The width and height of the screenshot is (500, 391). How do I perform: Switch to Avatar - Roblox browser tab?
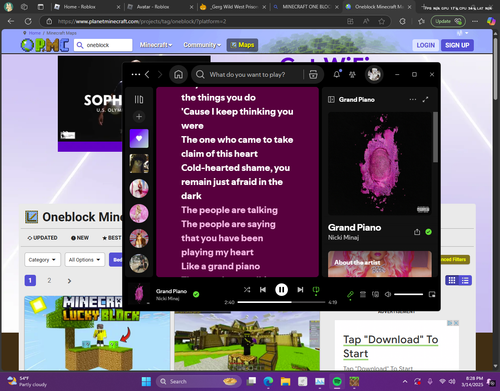point(159,7)
